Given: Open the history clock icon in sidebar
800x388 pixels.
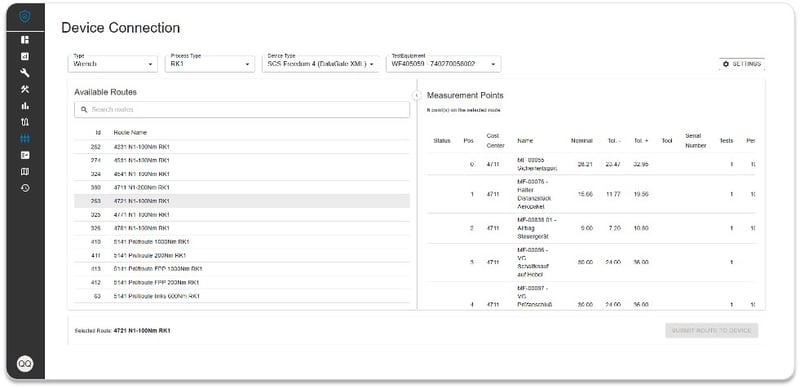Looking at the screenshot, I should tap(25, 188).
